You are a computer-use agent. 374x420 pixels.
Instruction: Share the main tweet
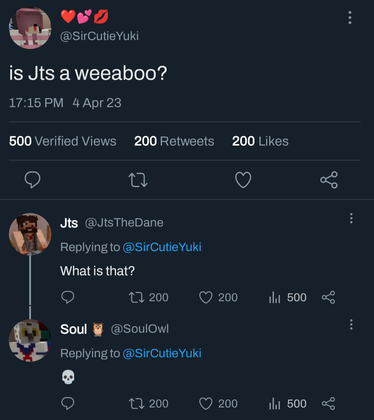(329, 180)
